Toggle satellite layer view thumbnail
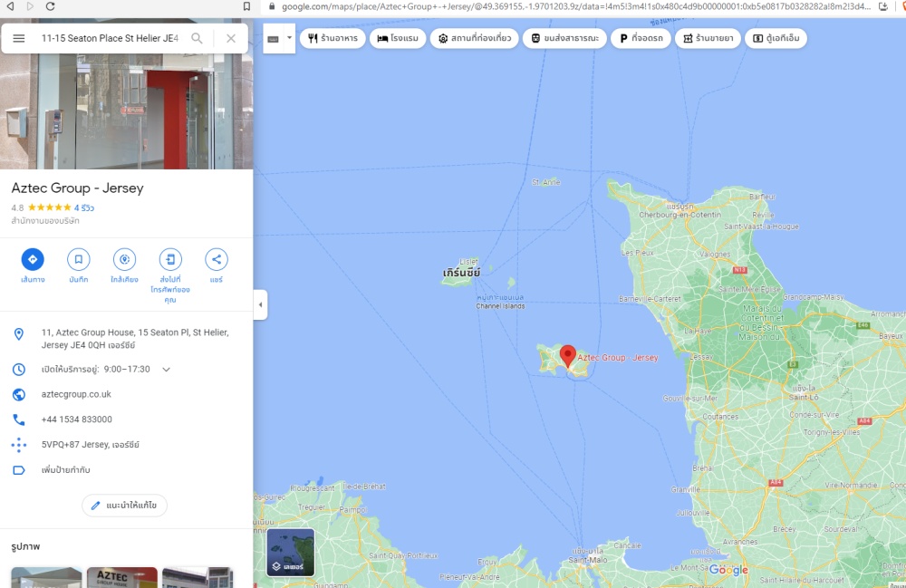Screen dimensions: 906x588 pos(290,553)
